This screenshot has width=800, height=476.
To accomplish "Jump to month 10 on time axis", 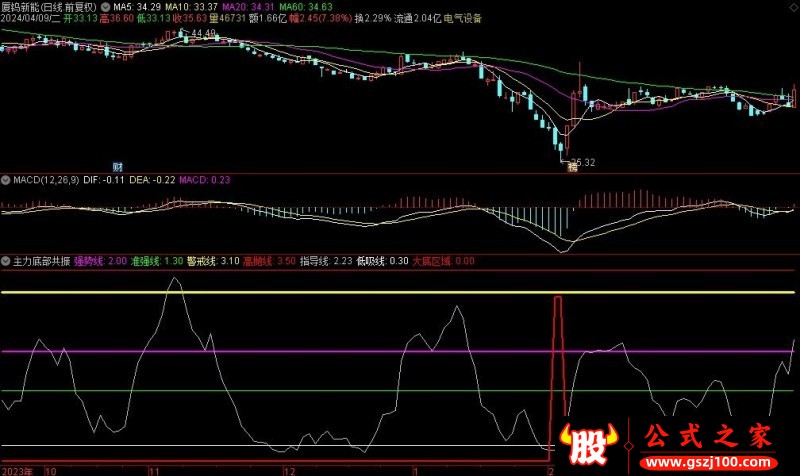I will [51, 471].
